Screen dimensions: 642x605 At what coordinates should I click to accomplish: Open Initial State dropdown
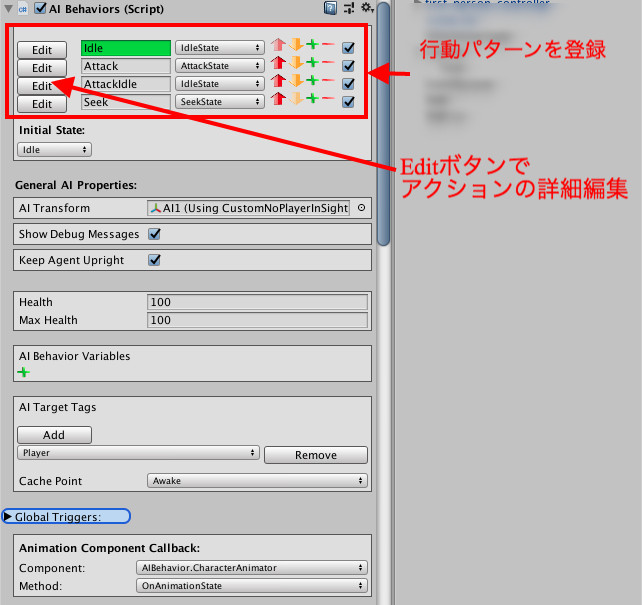(x=54, y=149)
